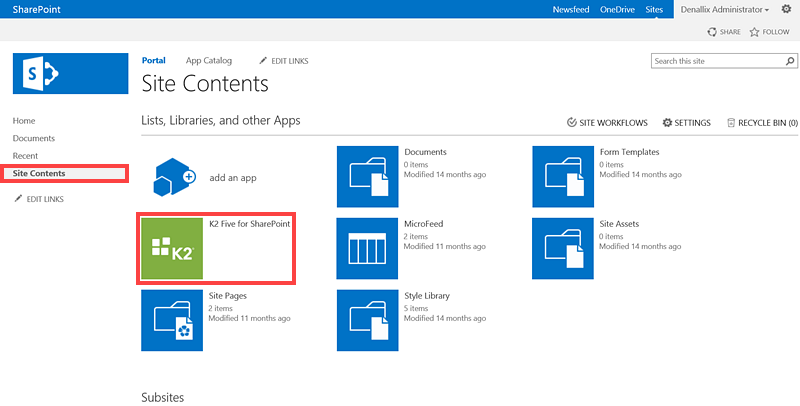Open the K2 Five for SharePoint app tile
800x406 pixels.
point(171,247)
